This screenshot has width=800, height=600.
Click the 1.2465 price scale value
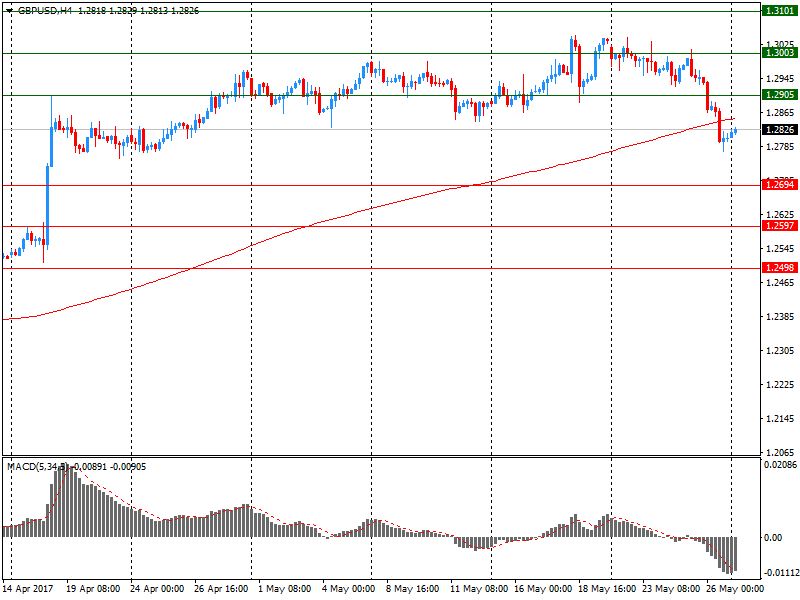781,283
